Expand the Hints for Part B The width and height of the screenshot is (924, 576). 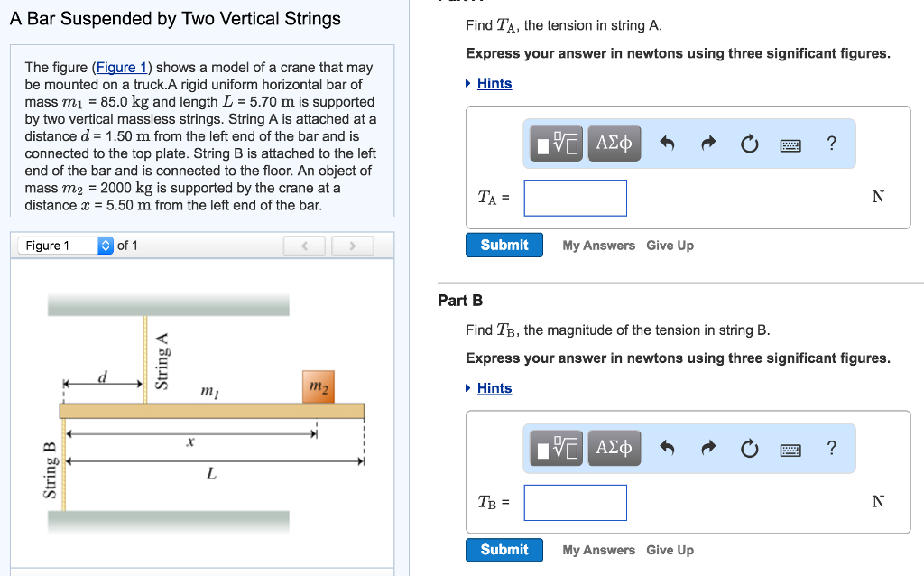(494, 388)
